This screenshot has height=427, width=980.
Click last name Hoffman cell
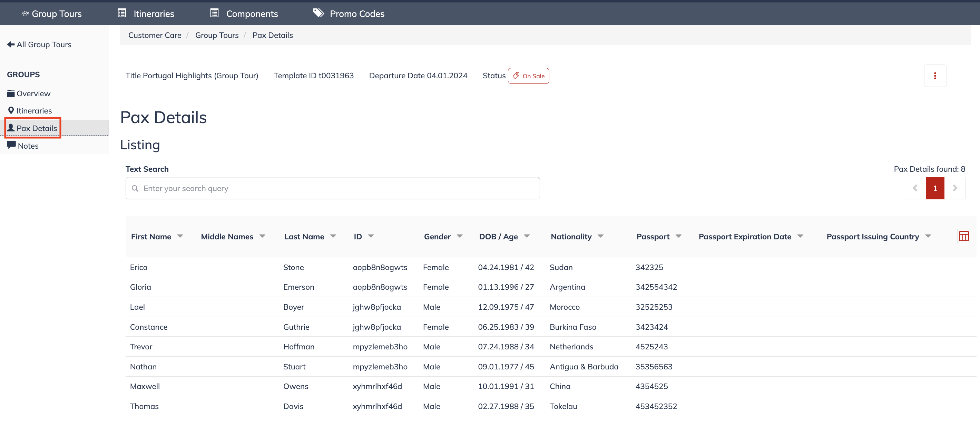coord(298,347)
